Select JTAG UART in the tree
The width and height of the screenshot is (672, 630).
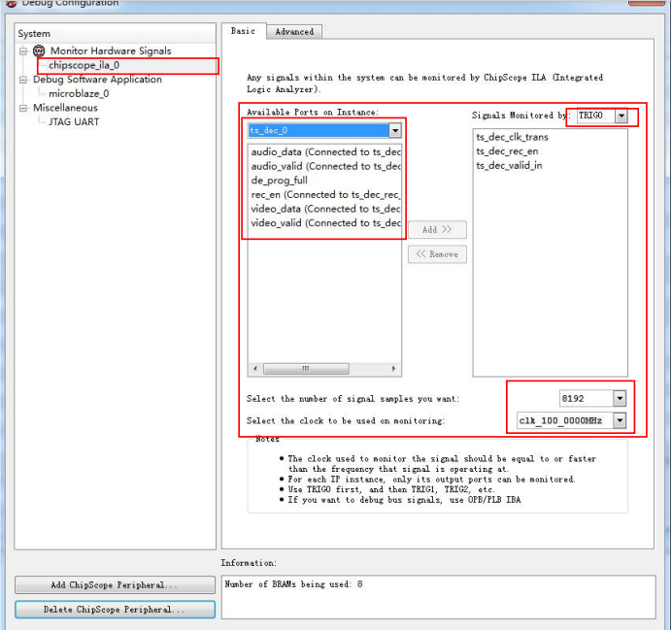(74, 121)
